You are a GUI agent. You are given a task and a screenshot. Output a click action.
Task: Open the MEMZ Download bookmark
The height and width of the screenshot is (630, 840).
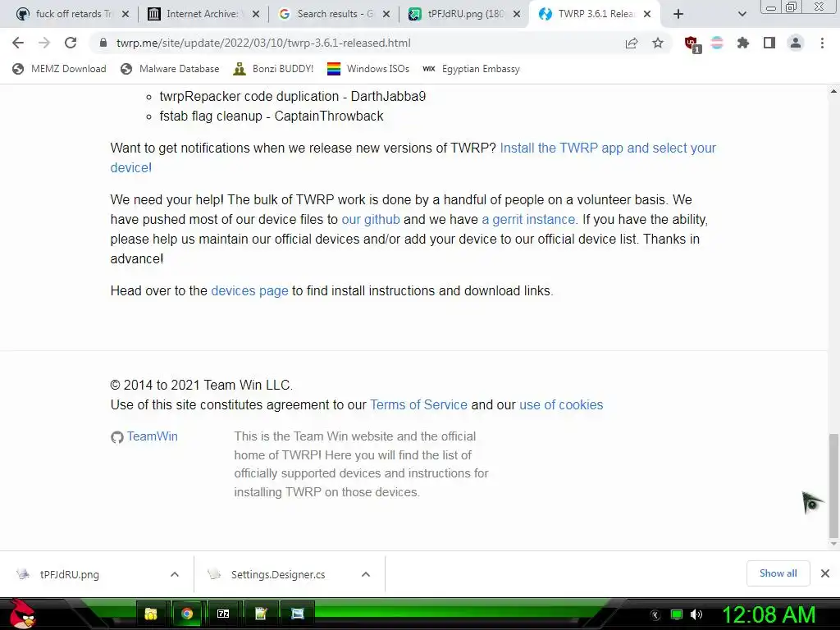click(59, 69)
